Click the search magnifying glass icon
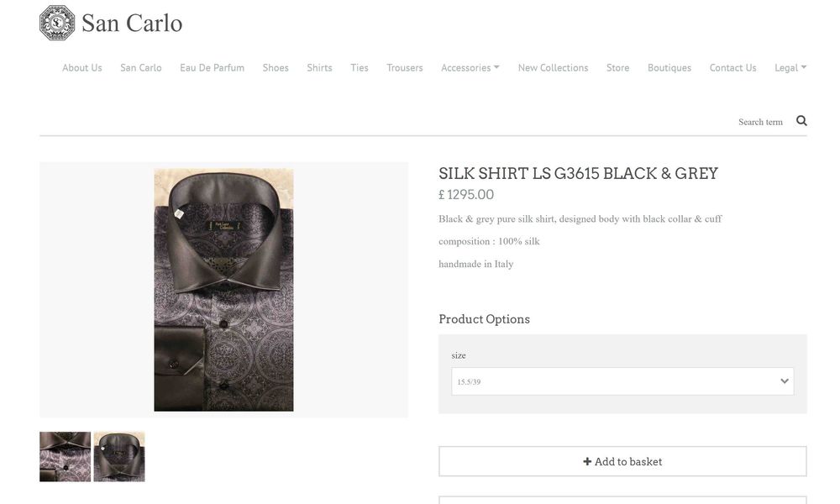This screenshot has height=504, width=840. point(801,121)
